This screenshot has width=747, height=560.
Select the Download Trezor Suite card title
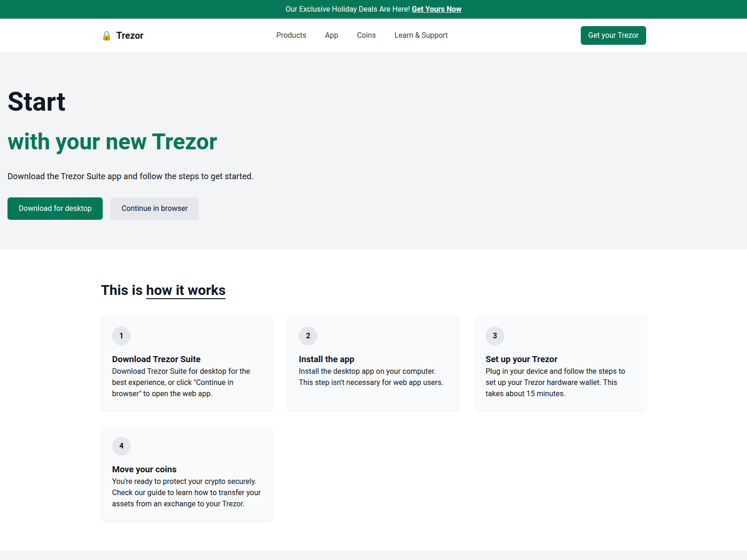click(x=156, y=359)
